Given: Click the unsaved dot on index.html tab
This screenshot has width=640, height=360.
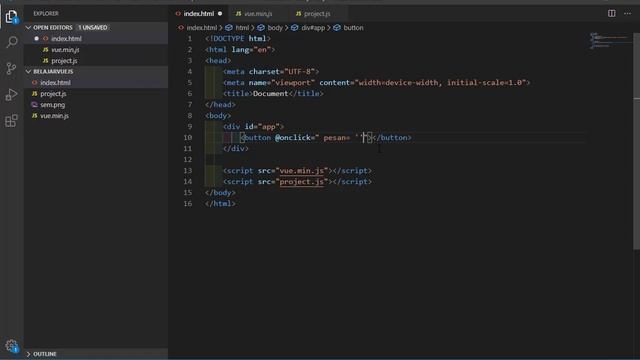Looking at the screenshot, I should pyautogui.click(x=220, y=13).
